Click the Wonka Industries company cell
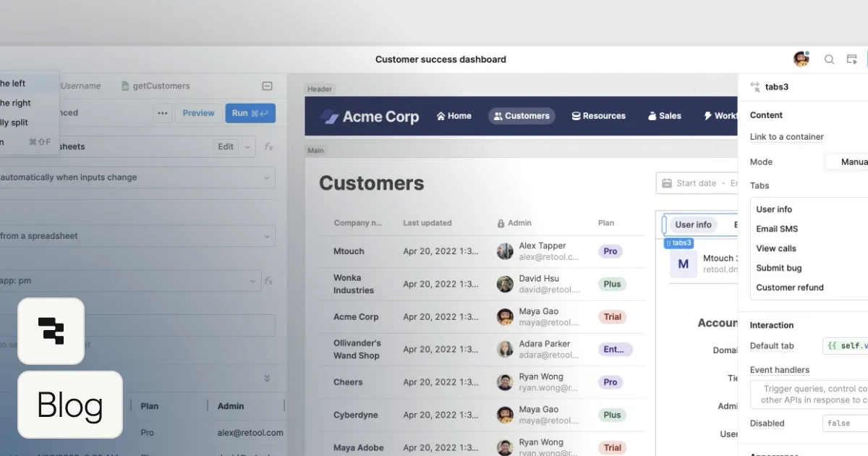The height and width of the screenshot is (456, 868). [354, 284]
